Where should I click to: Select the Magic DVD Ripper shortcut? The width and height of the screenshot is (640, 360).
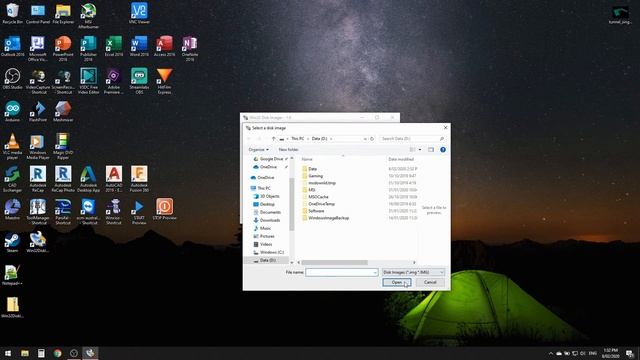(x=63, y=146)
